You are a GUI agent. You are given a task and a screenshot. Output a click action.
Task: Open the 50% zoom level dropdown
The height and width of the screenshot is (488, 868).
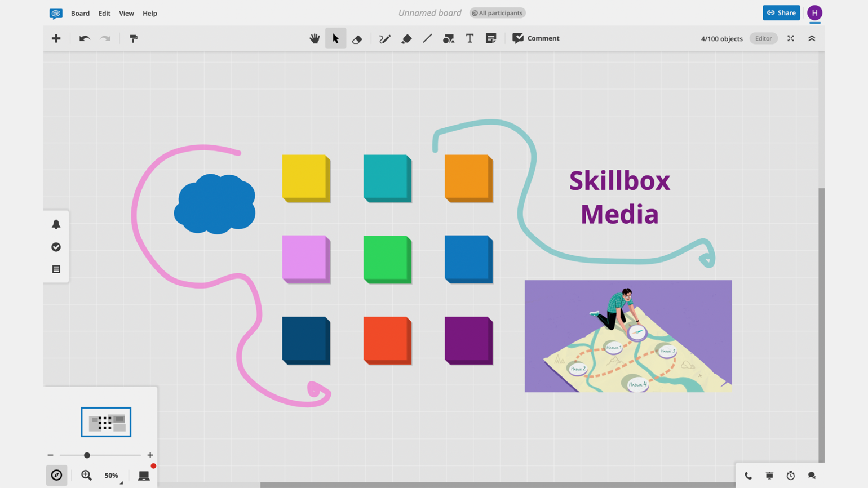tap(112, 475)
